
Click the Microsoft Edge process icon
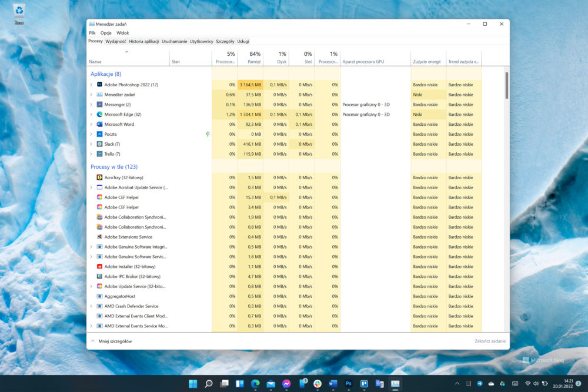click(x=99, y=114)
